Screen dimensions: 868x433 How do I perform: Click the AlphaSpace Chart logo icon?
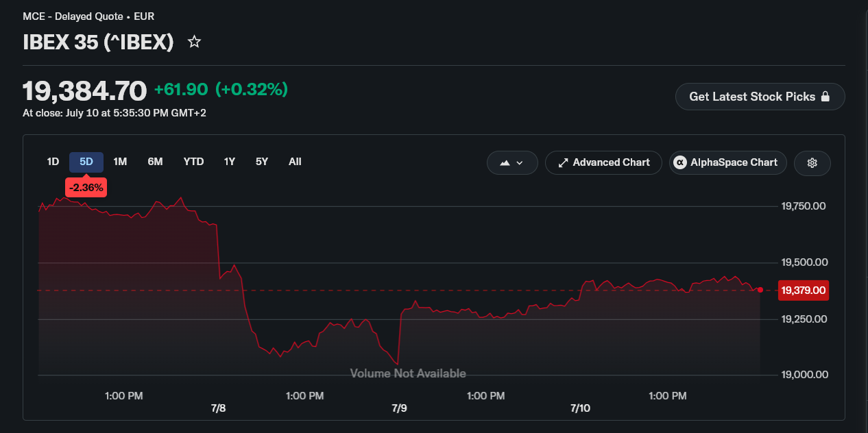pos(680,162)
